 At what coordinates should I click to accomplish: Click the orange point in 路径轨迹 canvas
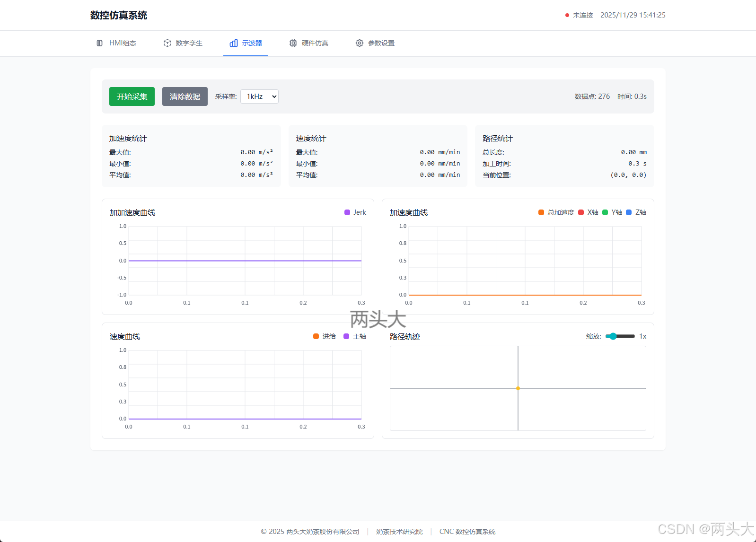click(518, 388)
